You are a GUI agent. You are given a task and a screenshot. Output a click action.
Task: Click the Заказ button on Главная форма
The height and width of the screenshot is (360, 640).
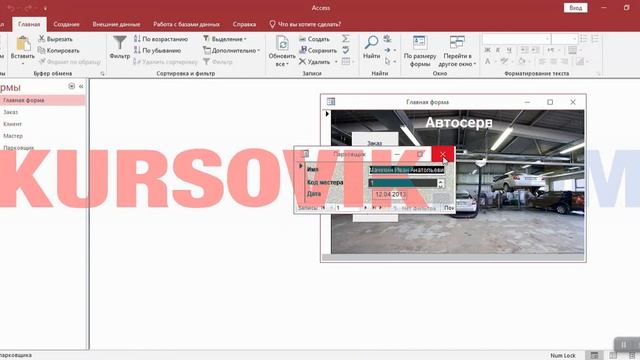375,143
